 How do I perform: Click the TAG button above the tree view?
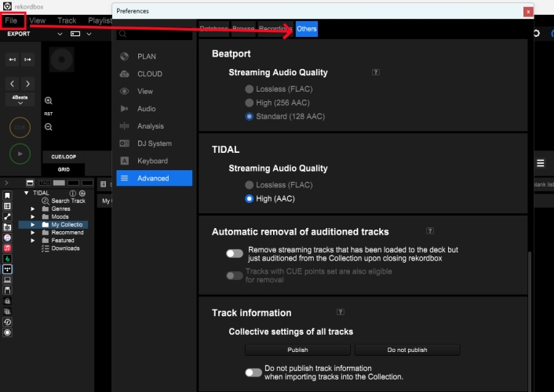coord(45,183)
